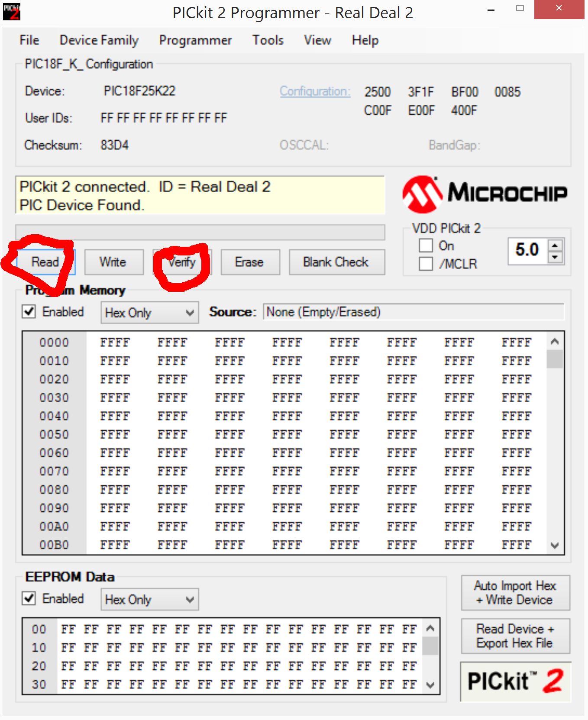Click EEPROM address row 20
Screen dimensions: 588x720
pyautogui.click(x=39, y=666)
